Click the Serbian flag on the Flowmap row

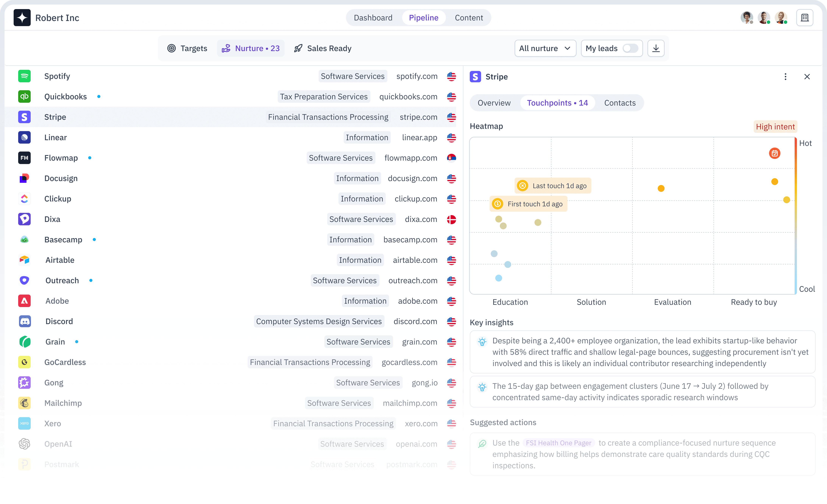coord(451,158)
